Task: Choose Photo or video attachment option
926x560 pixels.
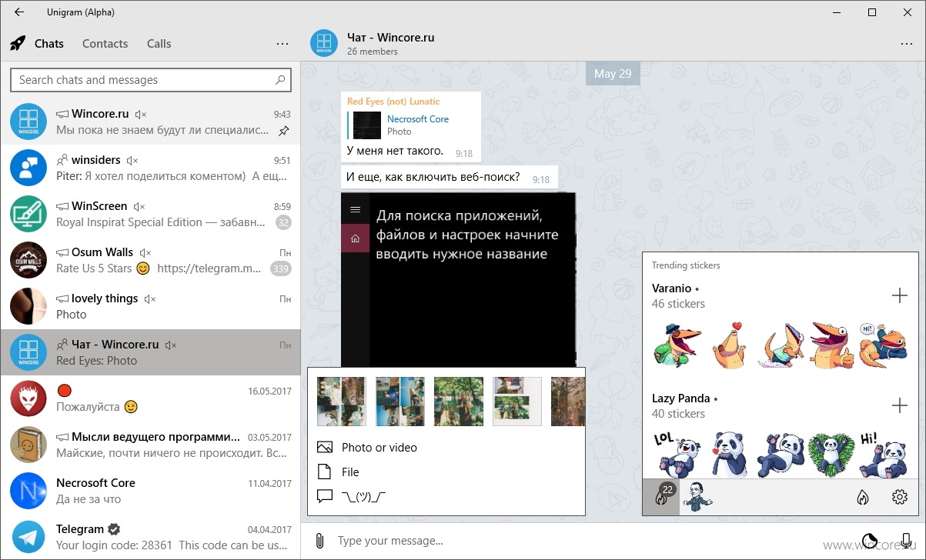Action: click(x=446, y=448)
